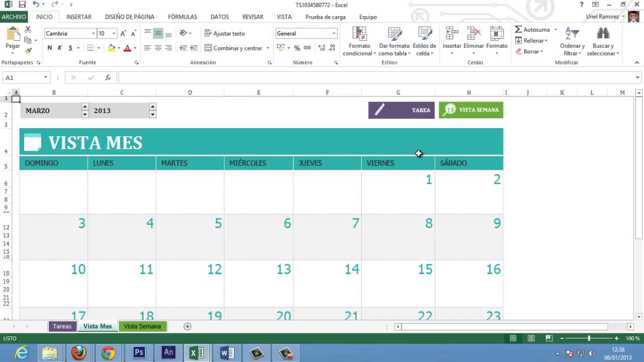Switch to page layout view icon
The height and width of the screenshot is (362, 644).
[531, 338]
